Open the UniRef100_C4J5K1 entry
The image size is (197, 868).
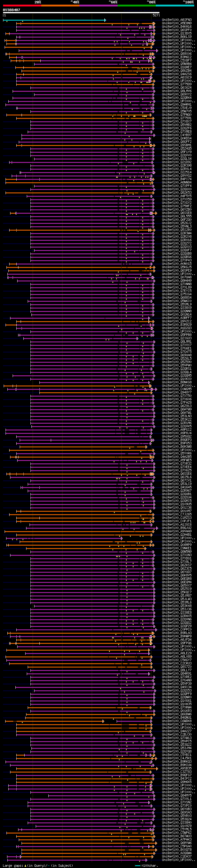177,758
